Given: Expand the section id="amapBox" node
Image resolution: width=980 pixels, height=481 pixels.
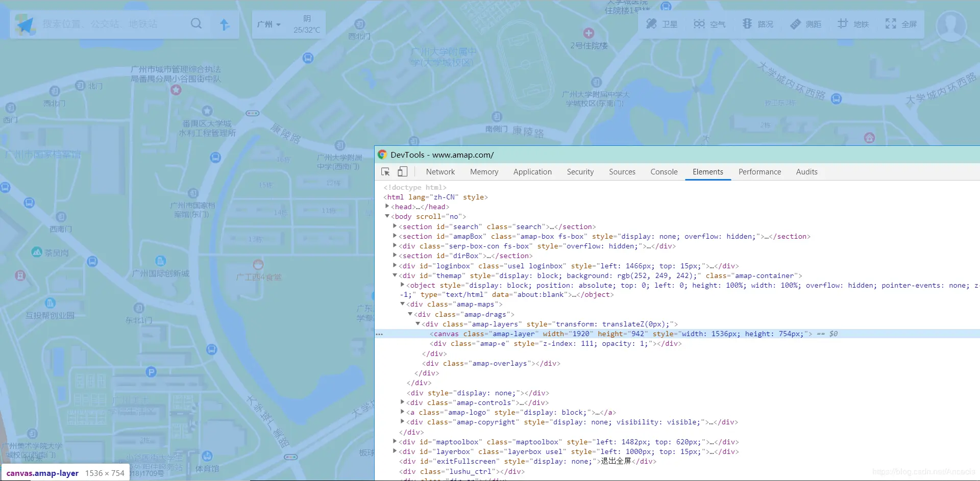Looking at the screenshot, I should coord(395,236).
